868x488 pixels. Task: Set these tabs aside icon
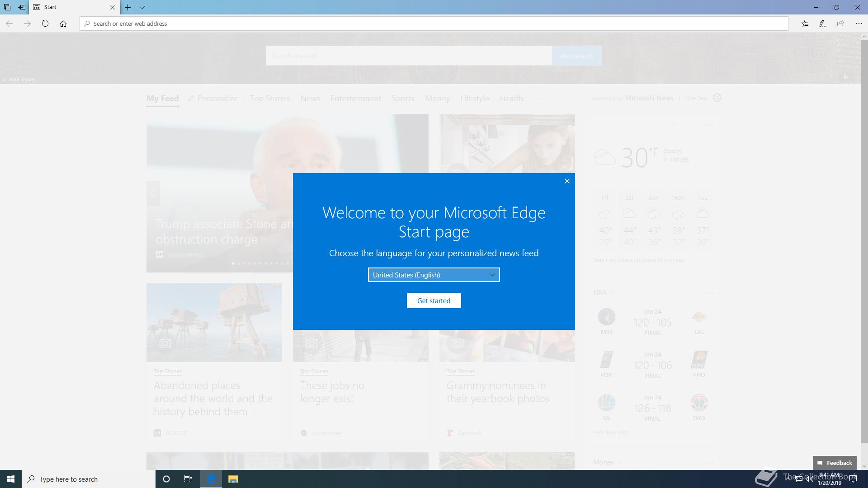pos(22,7)
